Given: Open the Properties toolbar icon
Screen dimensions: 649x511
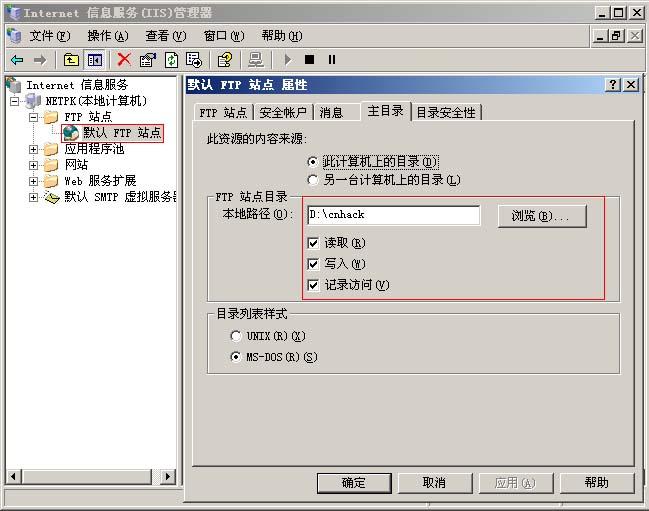Looking at the screenshot, I should [x=148, y=60].
